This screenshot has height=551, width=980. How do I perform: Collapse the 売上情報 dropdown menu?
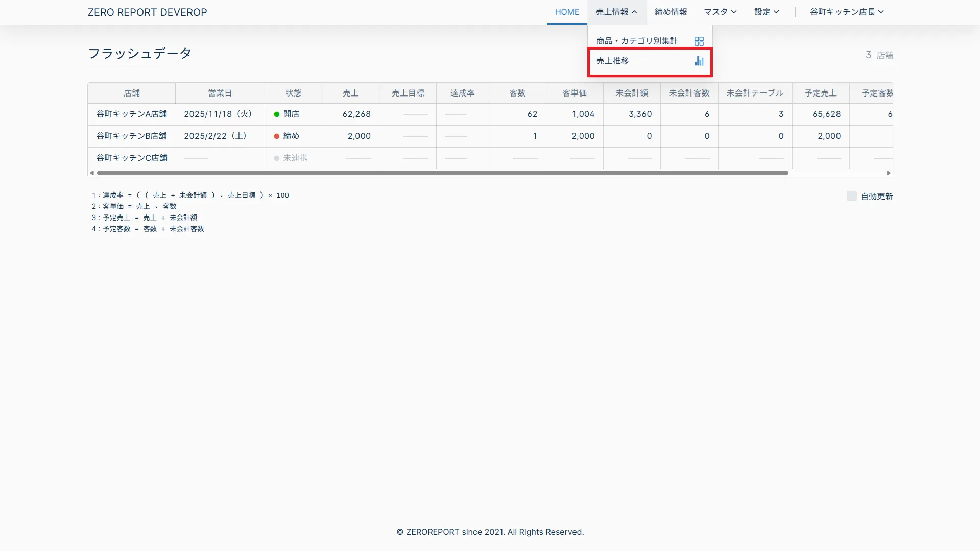click(x=616, y=12)
